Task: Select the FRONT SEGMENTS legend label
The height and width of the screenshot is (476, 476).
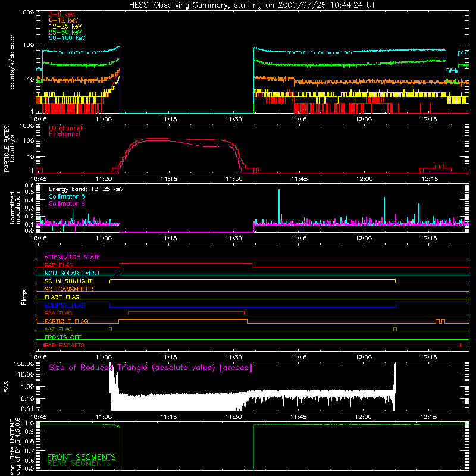Action: [x=82, y=457]
